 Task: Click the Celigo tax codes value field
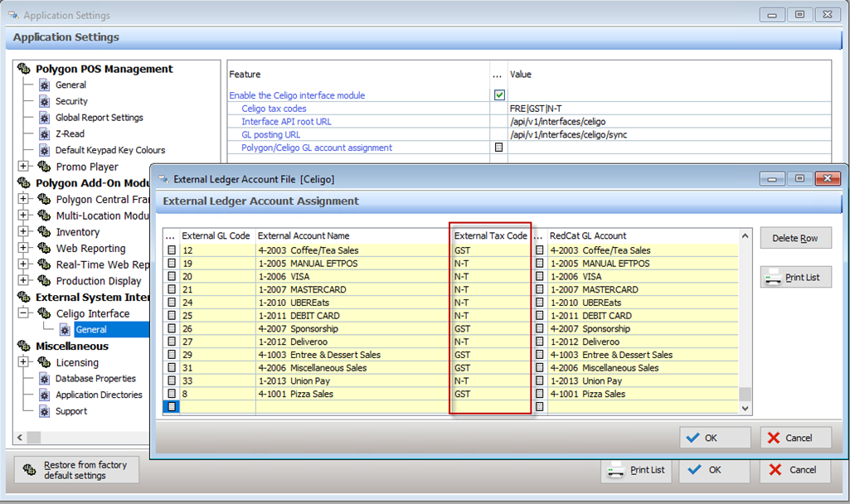click(669, 109)
